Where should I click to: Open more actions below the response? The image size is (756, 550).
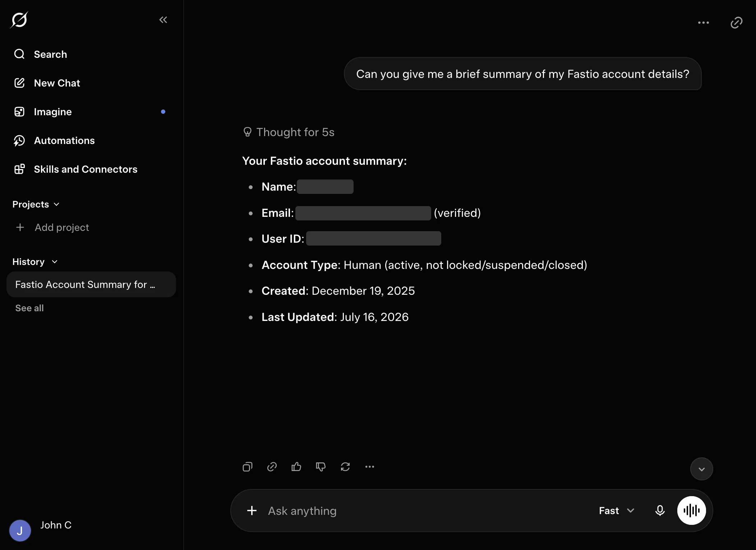pos(370,467)
